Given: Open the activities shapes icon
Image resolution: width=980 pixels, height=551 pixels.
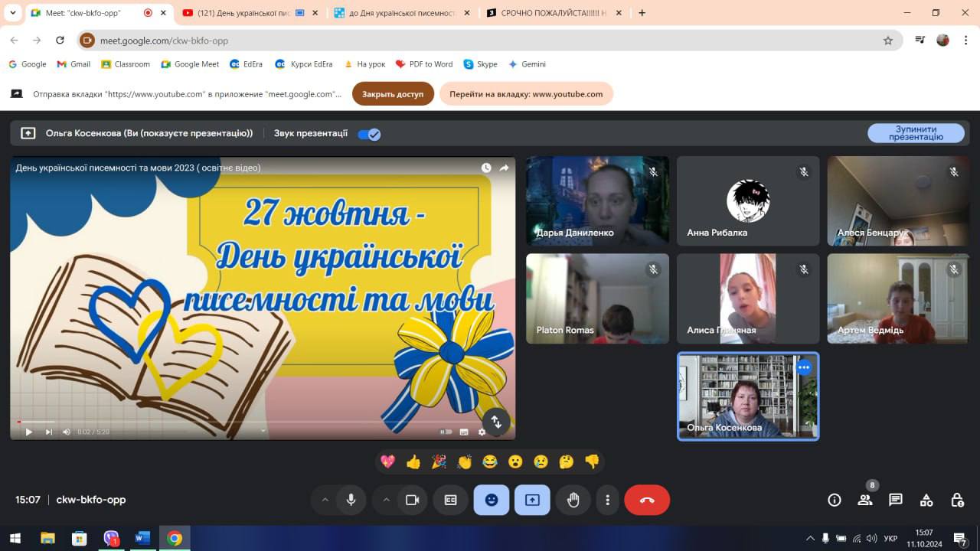Looking at the screenshot, I should pos(926,500).
